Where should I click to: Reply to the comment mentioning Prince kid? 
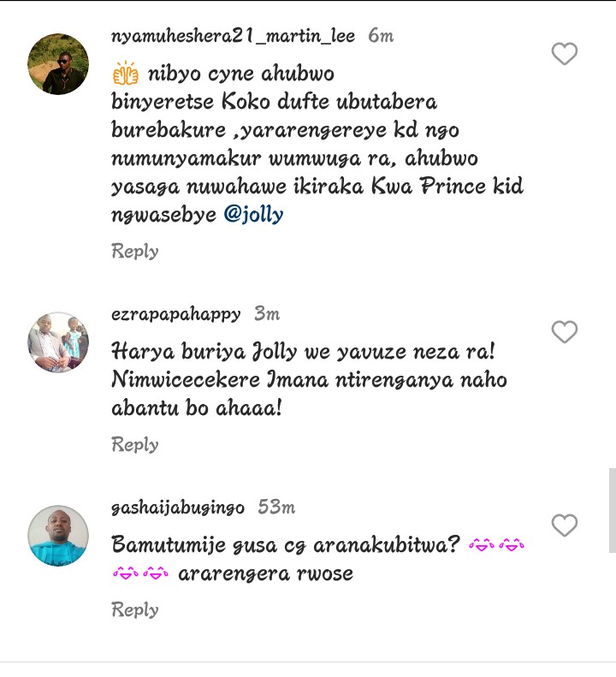tap(135, 252)
